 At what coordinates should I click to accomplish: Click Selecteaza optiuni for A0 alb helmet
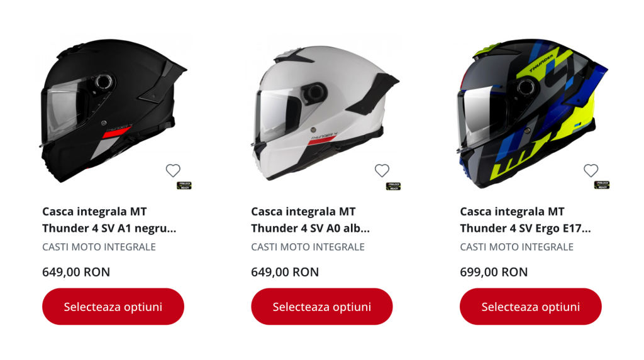point(322,307)
